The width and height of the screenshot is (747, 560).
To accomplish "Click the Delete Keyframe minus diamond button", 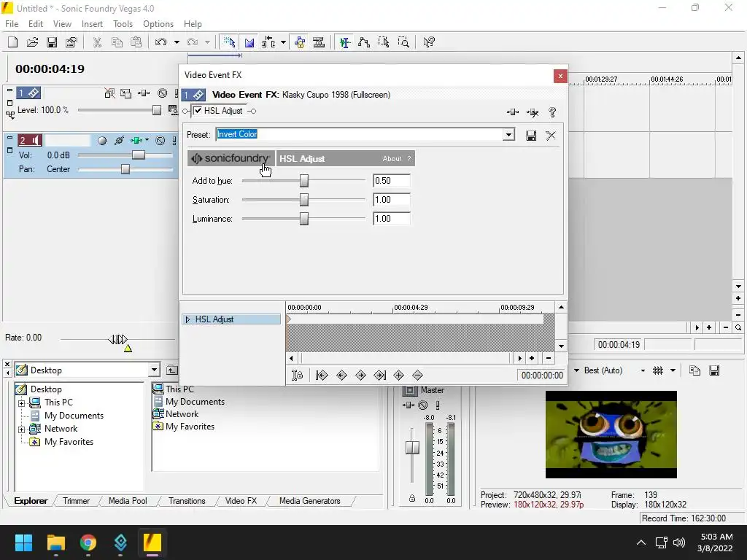I will (417, 376).
